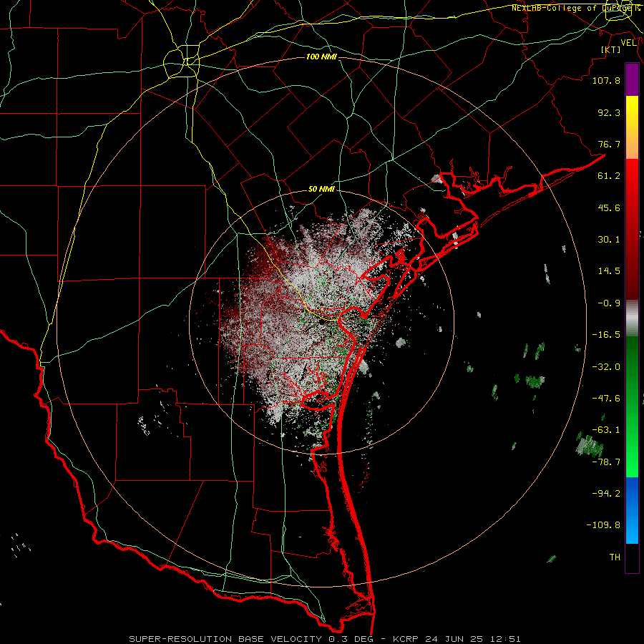Click the 76.7 value on velocity scale
Screen dimensions: 644x644
[609, 144]
